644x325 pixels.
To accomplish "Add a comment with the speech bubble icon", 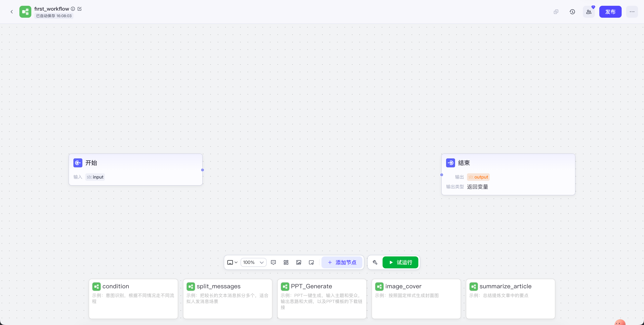I will pos(273,262).
